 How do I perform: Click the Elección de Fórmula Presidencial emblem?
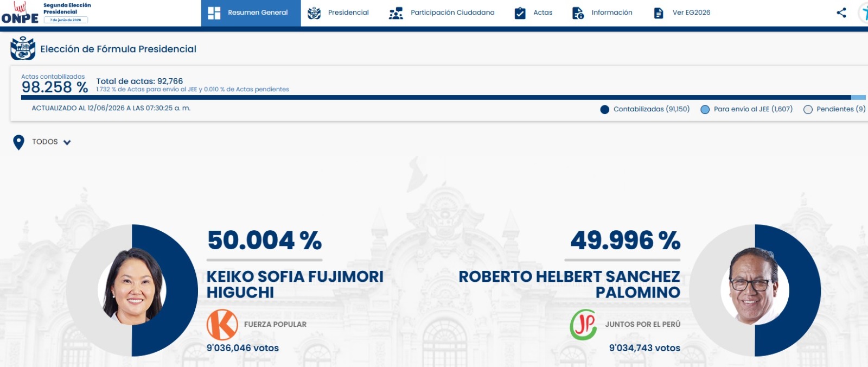click(23, 48)
